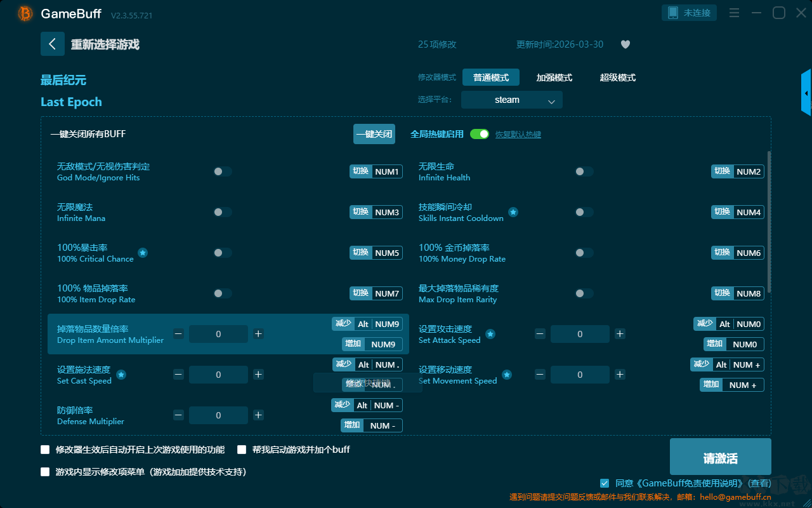This screenshot has width=812, height=508.
Task: Increase Set Movement Speed with plus
Action: [620, 375]
